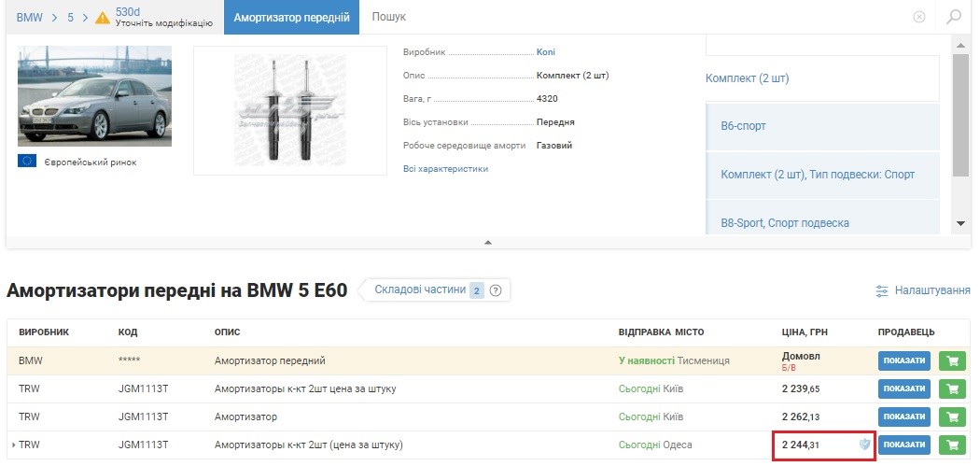The image size is (980, 466).
Task: Click the shield icon next to price 2 244,31
Action: pos(864,445)
